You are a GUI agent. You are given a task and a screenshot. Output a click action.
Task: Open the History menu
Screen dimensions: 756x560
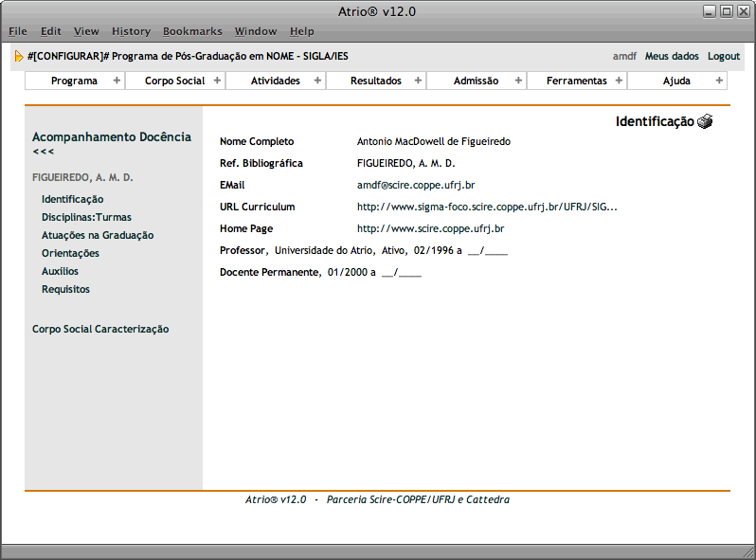pos(131,31)
